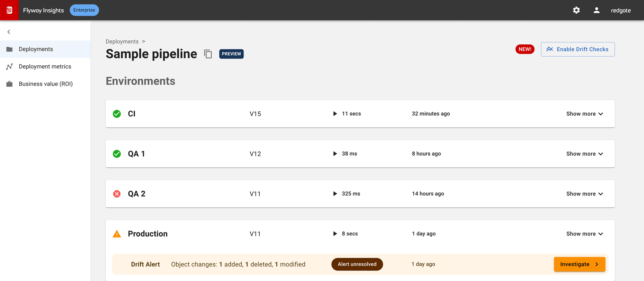Viewport: 644px width, 281px height.
Task: Click the orange warning icon for Production
Action: point(117,234)
